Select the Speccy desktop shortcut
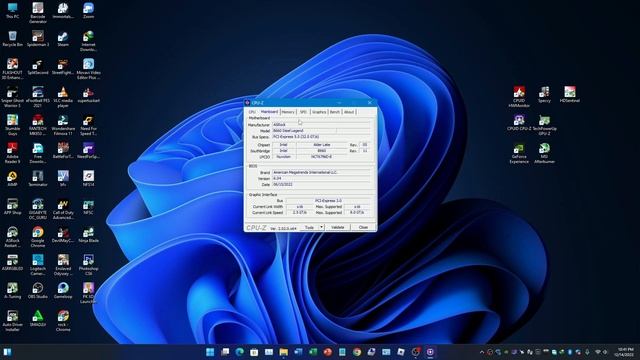 (544, 95)
